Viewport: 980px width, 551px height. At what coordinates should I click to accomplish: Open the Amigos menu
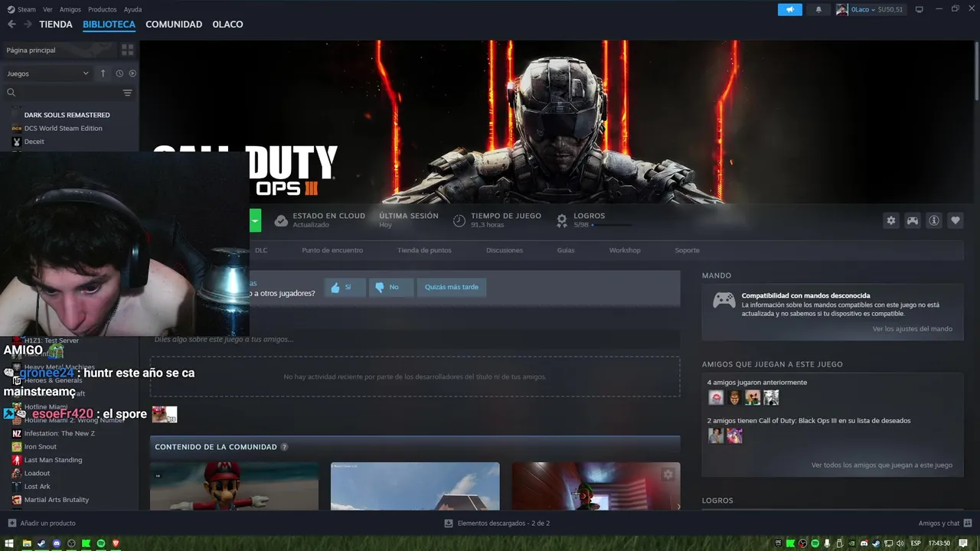[70, 9]
